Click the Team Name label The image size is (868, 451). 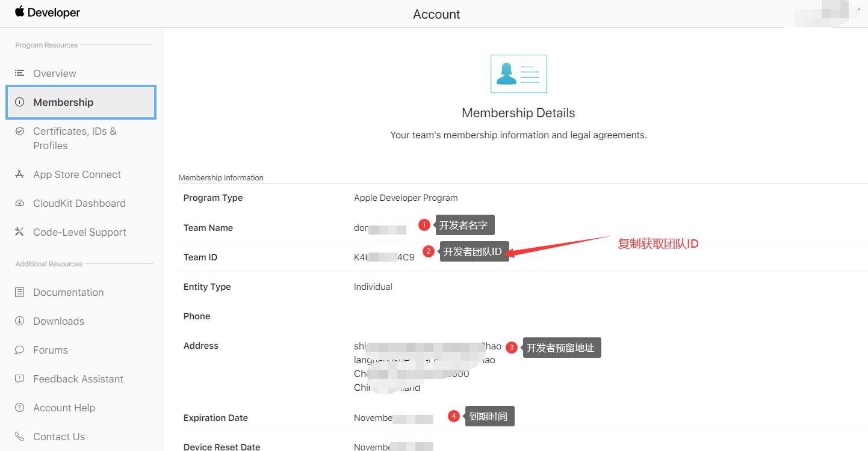pos(208,228)
